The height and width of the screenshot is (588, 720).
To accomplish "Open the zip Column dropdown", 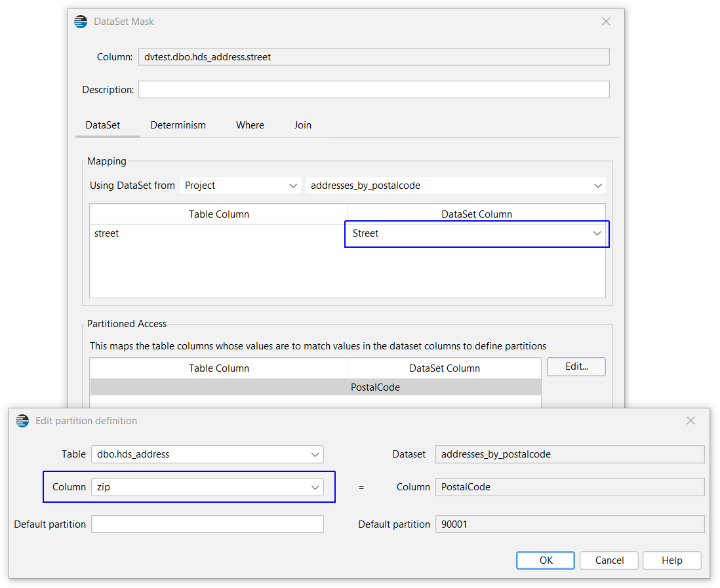I will tap(208, 487).
